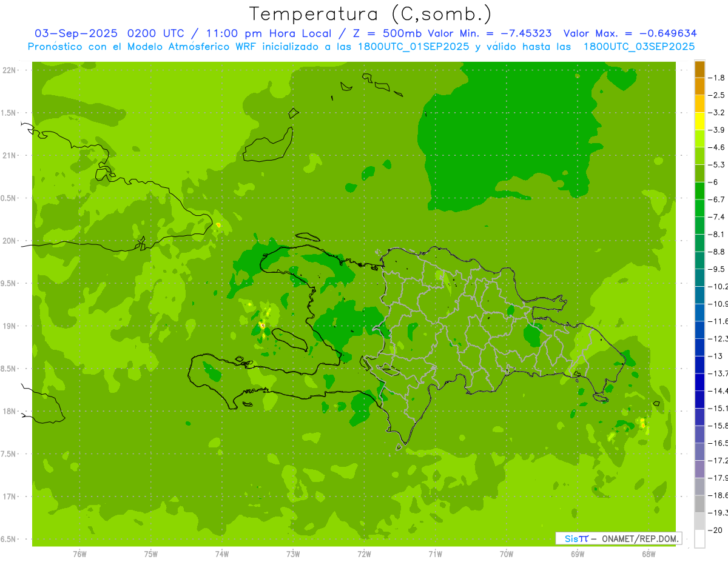Click the '-19.3' colorbar label
The height and width of the screenshot is (562, 728).
720,513
